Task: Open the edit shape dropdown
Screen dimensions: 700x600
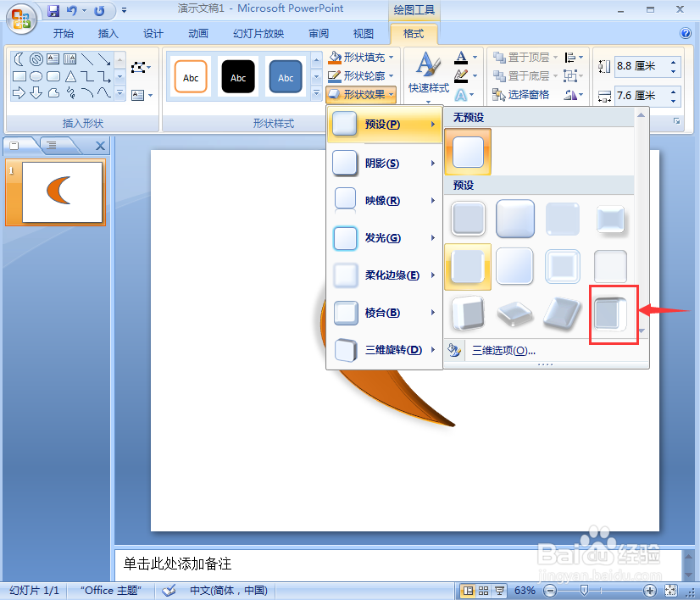Action: (x=141, y=68)
